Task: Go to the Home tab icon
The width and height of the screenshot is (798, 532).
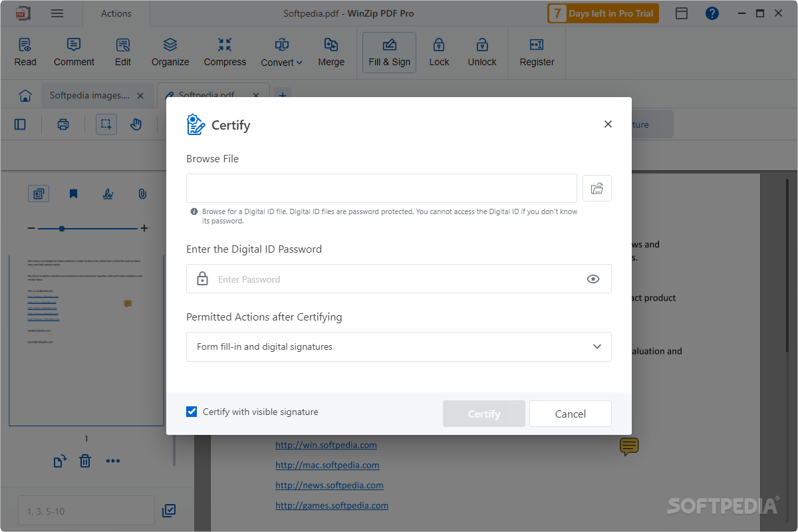Action: click(25, 96)
